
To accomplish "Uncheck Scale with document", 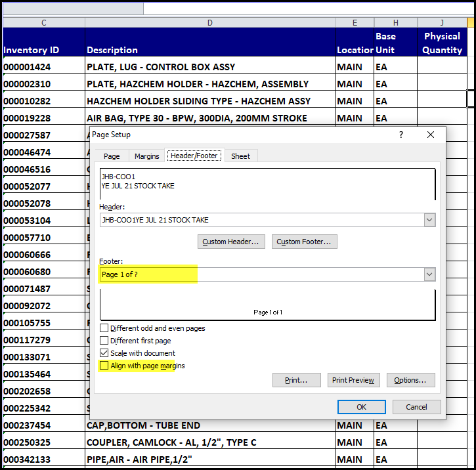I will point(104,353).
